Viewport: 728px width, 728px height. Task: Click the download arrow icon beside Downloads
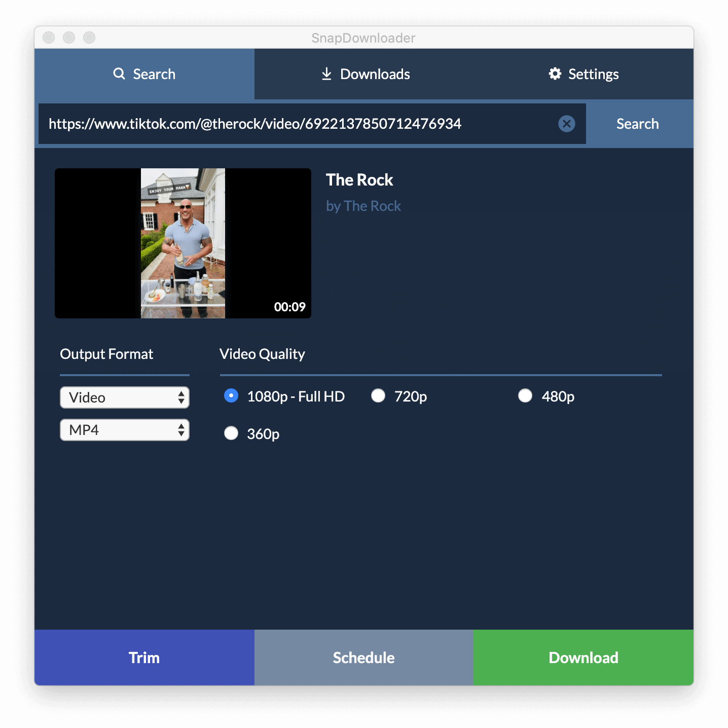tap(326, 74)
